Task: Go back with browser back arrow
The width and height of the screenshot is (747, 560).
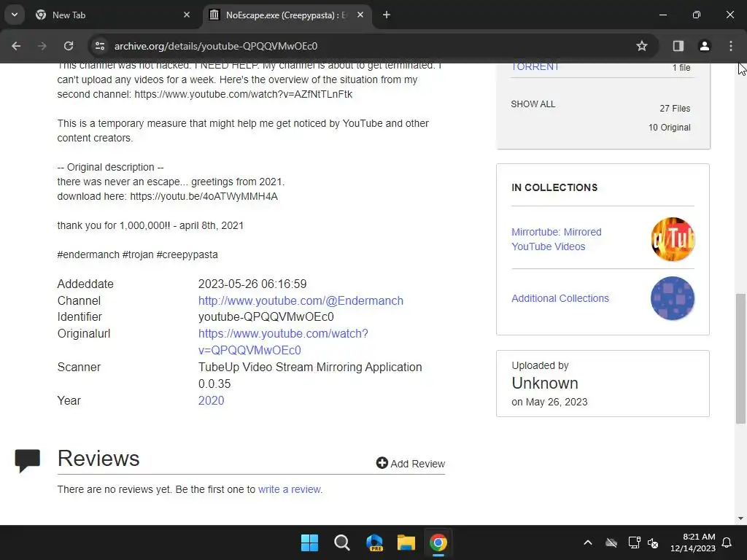Action: pyautogui.click(x=16, y=46)
